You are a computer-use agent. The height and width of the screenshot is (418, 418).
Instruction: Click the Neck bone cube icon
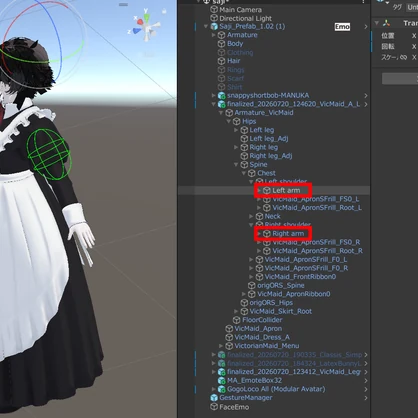point(260,217)
